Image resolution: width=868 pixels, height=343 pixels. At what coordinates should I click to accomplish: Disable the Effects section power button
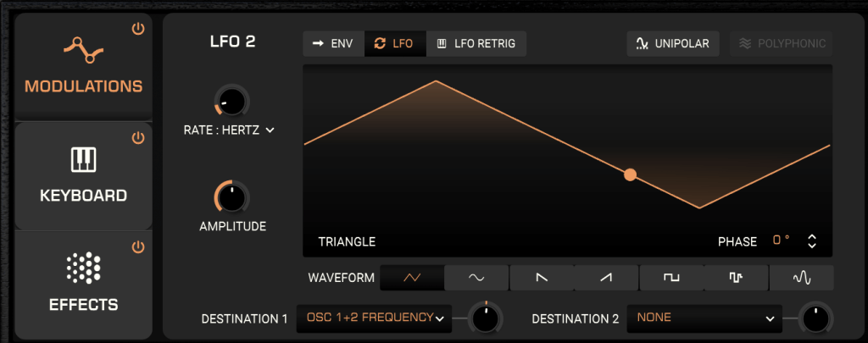tap(138, 247)
